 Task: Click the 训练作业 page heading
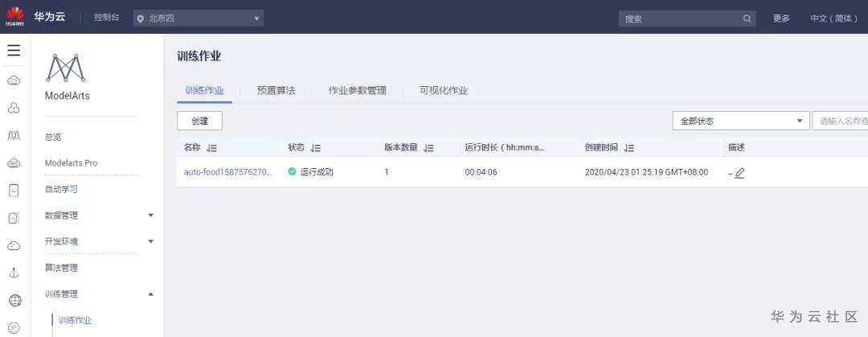[x=199, y=56]
